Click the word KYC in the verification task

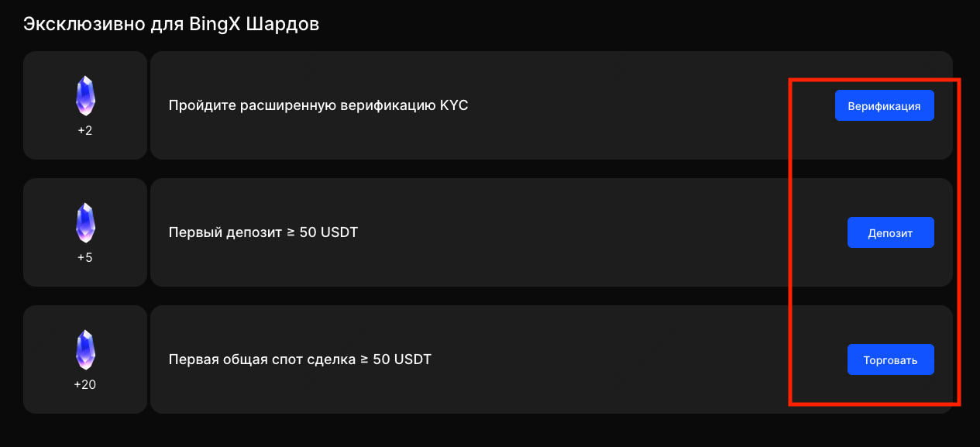454,105
